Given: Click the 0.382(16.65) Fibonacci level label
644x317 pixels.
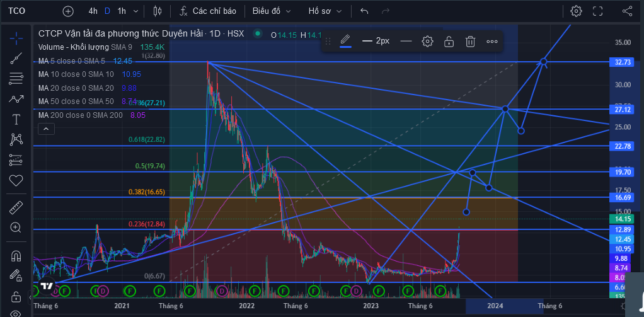Looking at the screenshot, I should tap(147, 192).
